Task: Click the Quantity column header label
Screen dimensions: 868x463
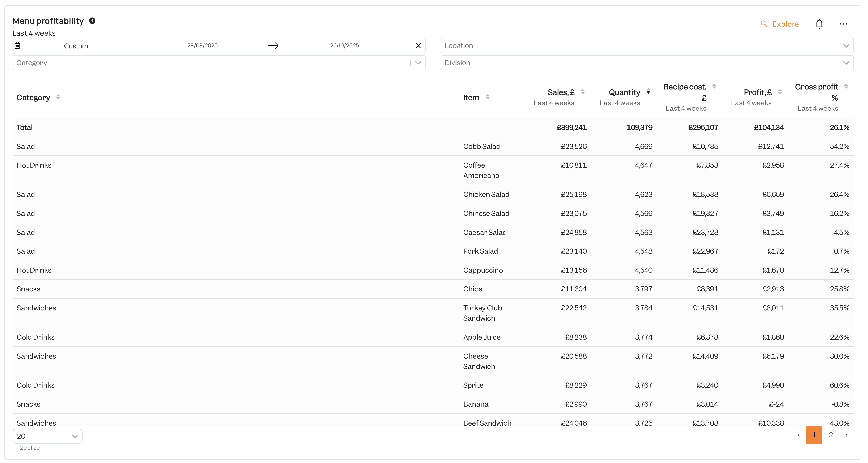Action: (624, 92)
